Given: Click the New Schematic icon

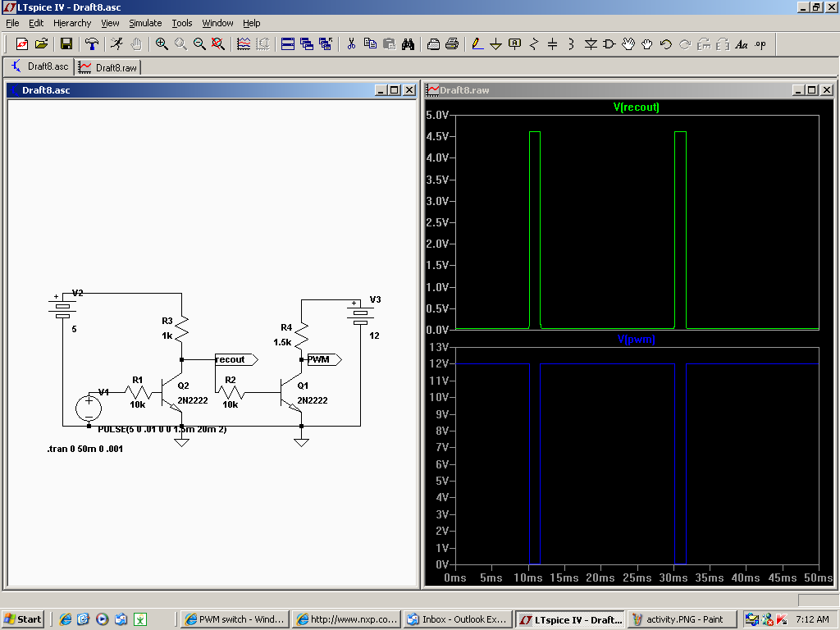Looking at the screenshot, I should coord(22,44).
